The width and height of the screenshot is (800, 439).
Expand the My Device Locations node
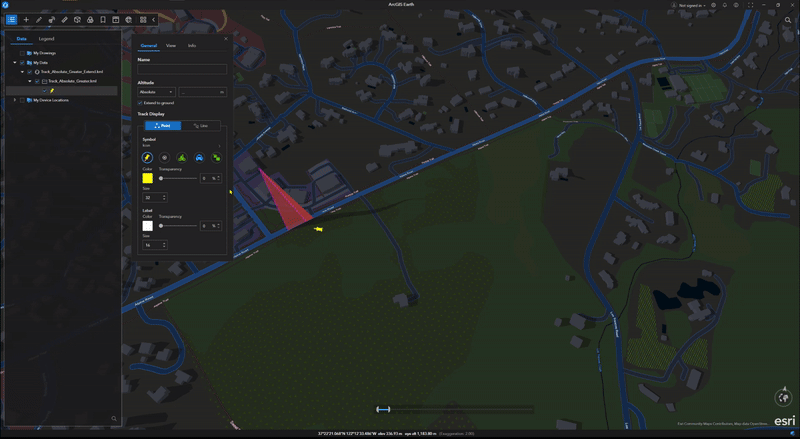(15, 101)
